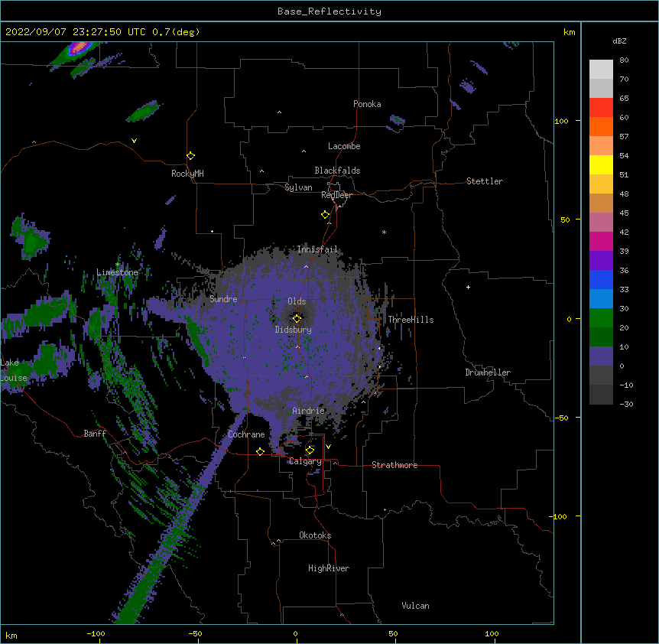Pick the bright green 20-30 dBZ swatch
The image size is (659, 644).
pos(601,318)
